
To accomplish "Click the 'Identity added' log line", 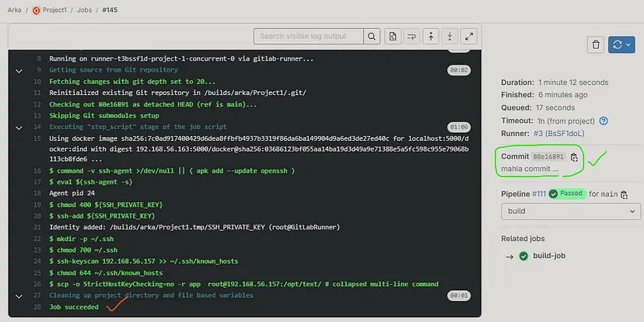I will click(x=194, y=228).
